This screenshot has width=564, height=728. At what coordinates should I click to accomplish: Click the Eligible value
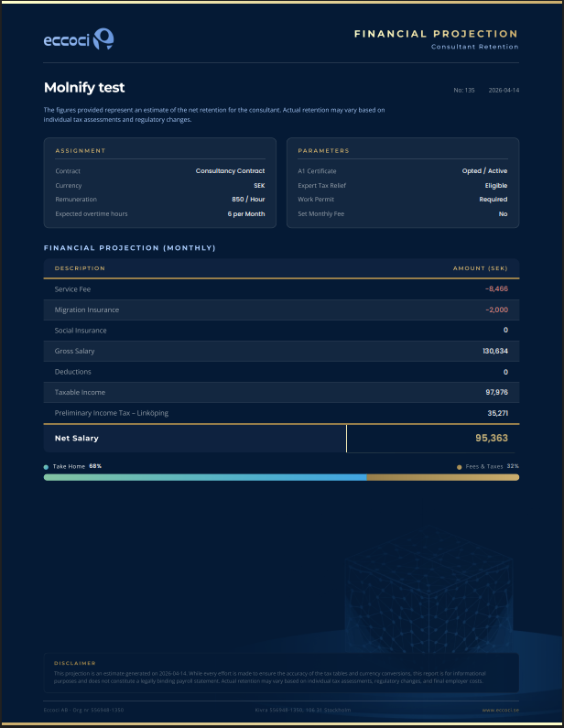(496, 186)
